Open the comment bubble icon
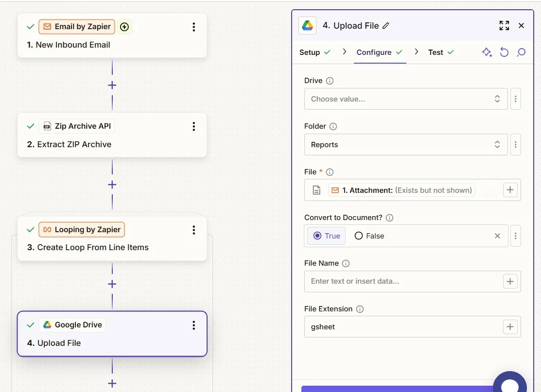Image resolution: width=541 pixels, height=392 pixels. (522, 52)
